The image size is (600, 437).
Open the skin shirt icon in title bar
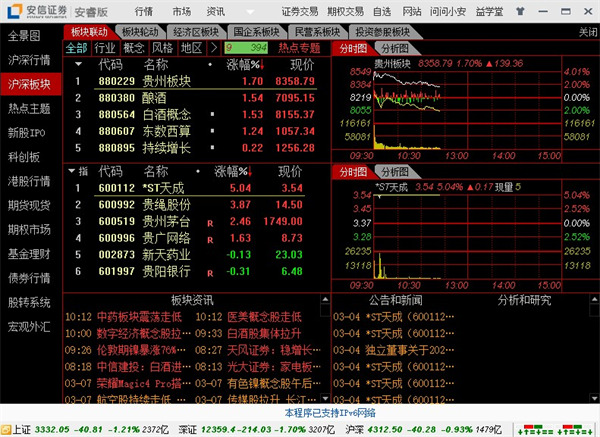520,11
